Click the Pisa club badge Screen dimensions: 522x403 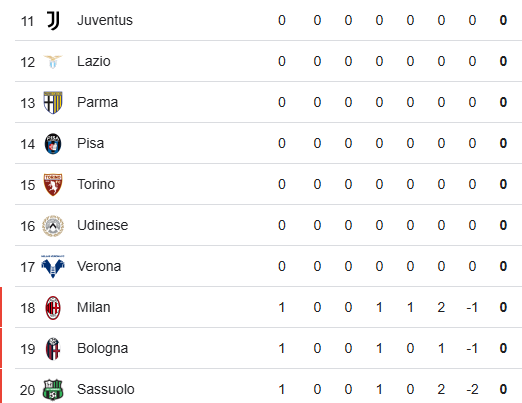coord(53,144)
